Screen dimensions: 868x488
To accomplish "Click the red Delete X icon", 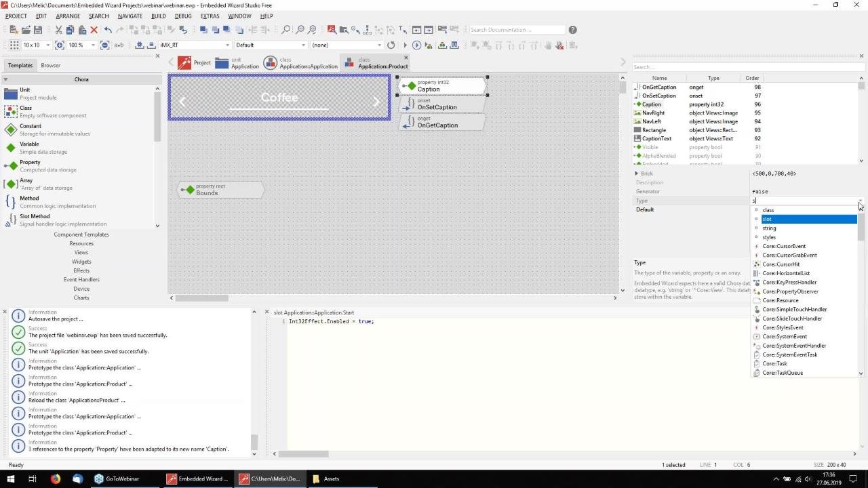I will coord(94,30).
